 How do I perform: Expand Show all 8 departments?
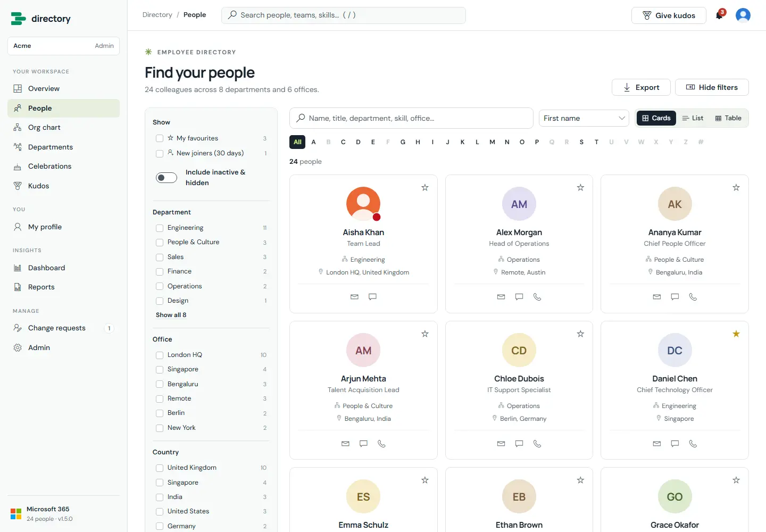pos(171,315)
